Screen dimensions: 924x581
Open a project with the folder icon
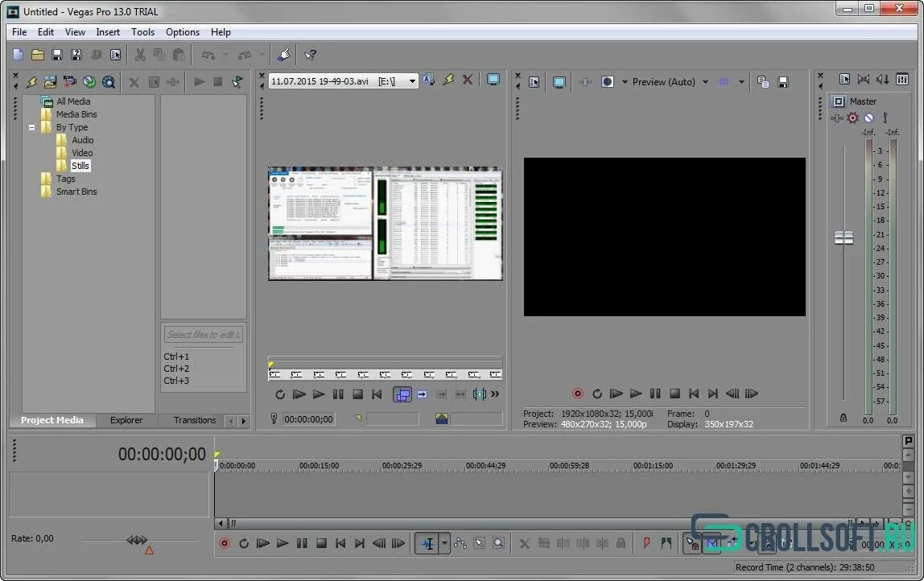(x=38, y=55)
